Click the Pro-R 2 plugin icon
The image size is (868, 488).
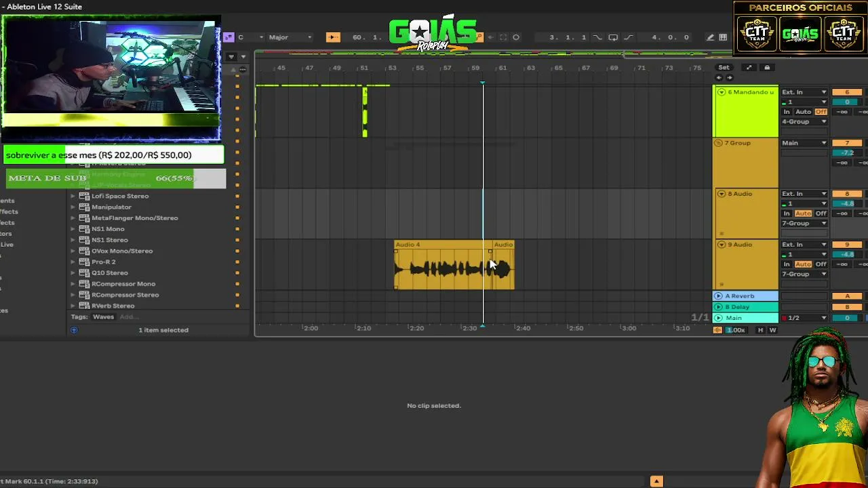pyautogui.click(x=84, y=262)
